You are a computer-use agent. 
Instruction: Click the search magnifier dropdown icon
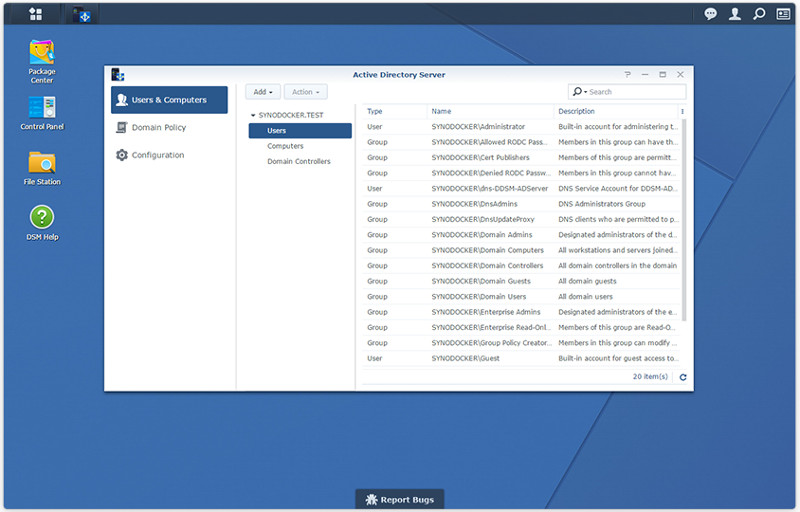[x=579, y=92]
